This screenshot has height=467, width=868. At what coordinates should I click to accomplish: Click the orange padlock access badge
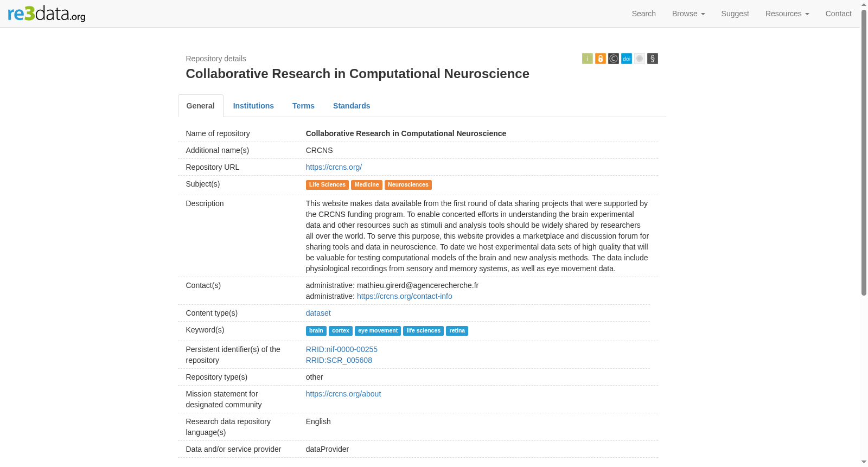(x=600, y=59)
